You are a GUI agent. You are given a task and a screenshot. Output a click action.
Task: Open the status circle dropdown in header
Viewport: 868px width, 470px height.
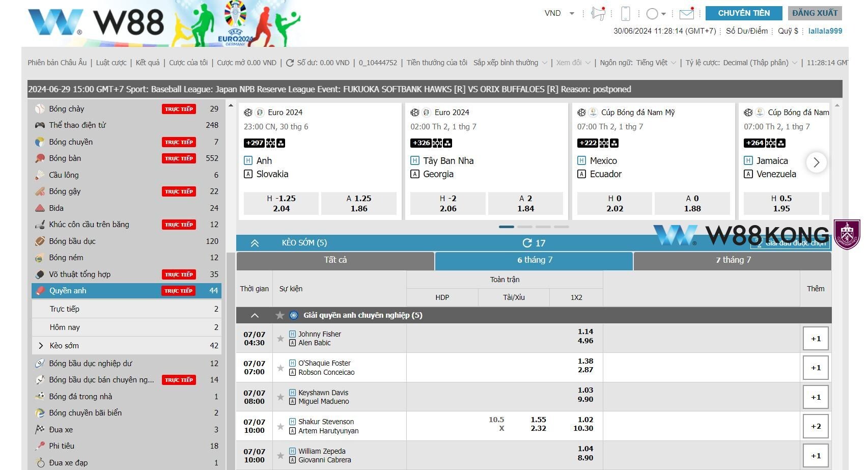pos(656,14)
